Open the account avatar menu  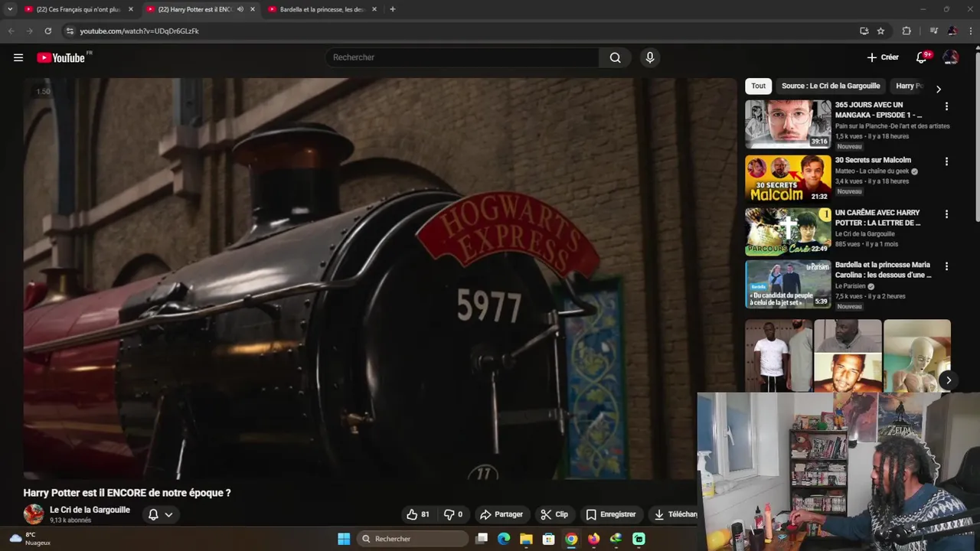coord(951,57)
